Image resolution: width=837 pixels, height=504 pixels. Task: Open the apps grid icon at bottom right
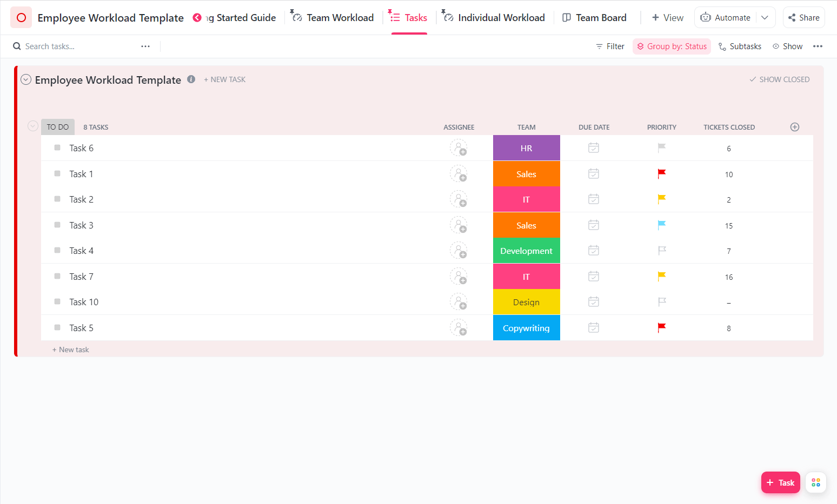coord(815,482)
